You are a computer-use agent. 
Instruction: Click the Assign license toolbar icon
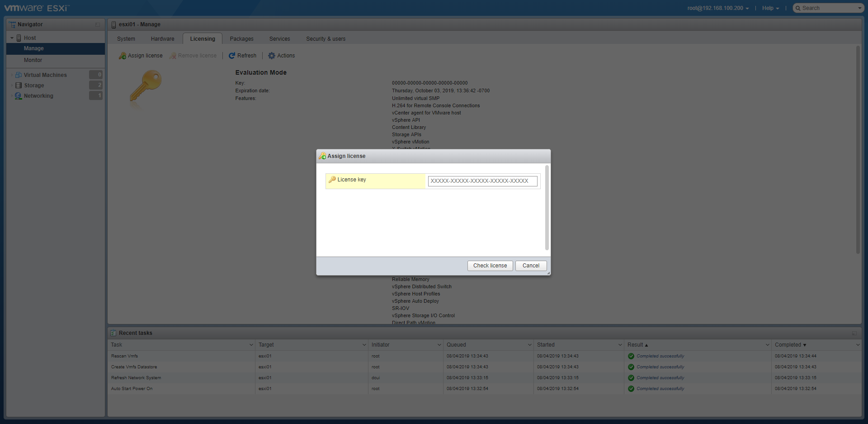click(x=123, y=56)
